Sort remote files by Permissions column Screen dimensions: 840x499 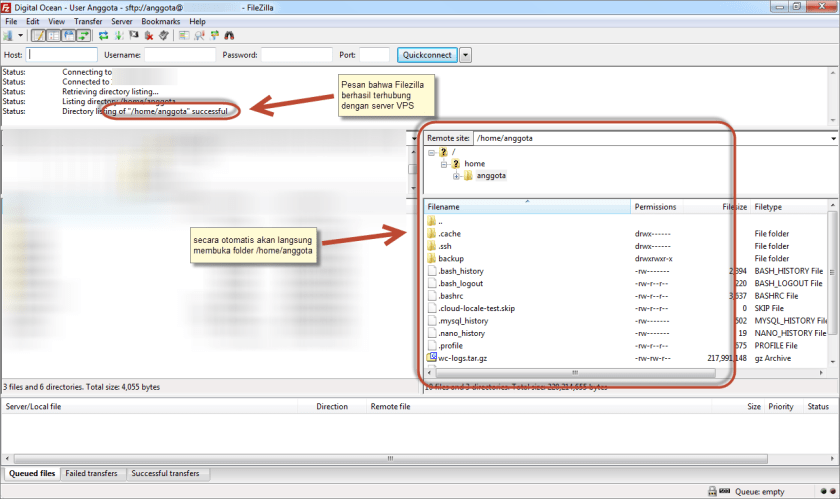pos(656,206)
